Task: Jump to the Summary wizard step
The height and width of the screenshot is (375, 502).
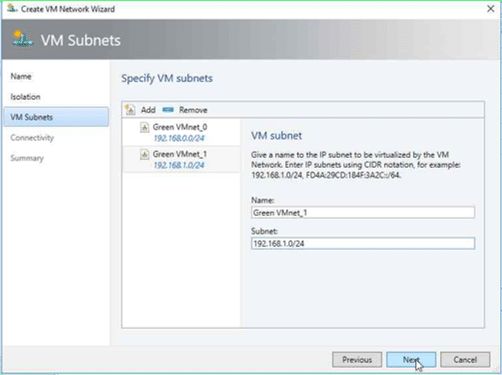Action: (x=27, y=158)
